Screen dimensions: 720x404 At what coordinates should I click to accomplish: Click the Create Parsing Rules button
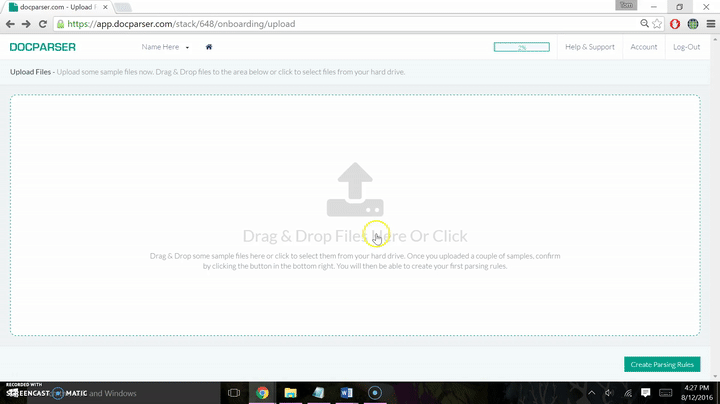[x=662, y=365]
